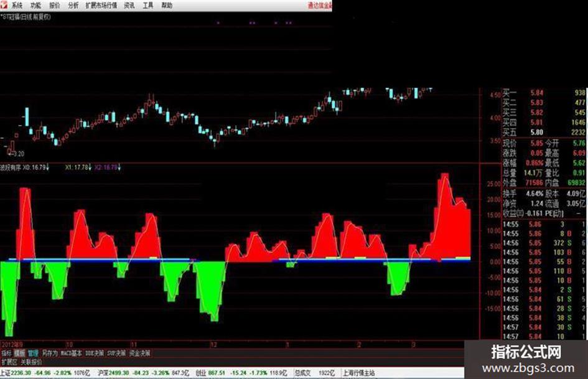Click the 上证 index value 2236.30

coord(21,373)
